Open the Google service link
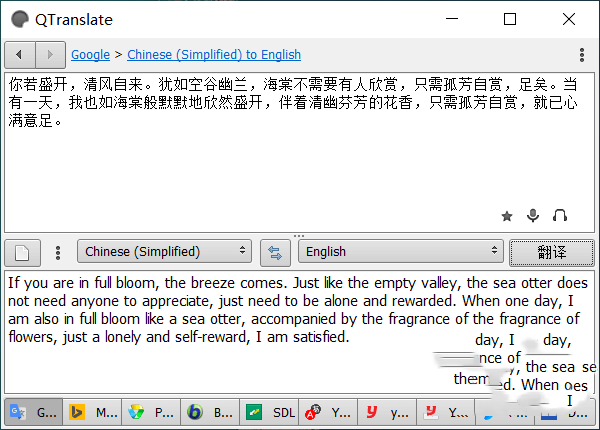Screen dimensions: 600x430 point(90,55)
